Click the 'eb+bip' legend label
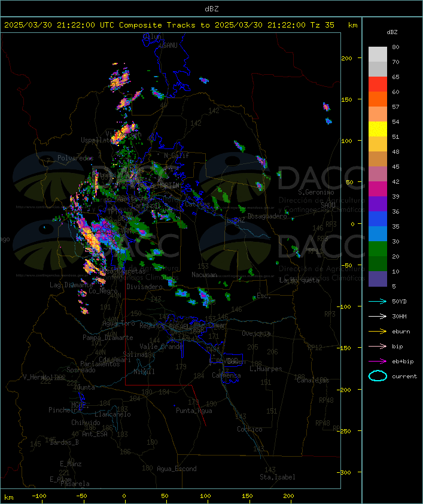The image size is (423, 504). 403,362
